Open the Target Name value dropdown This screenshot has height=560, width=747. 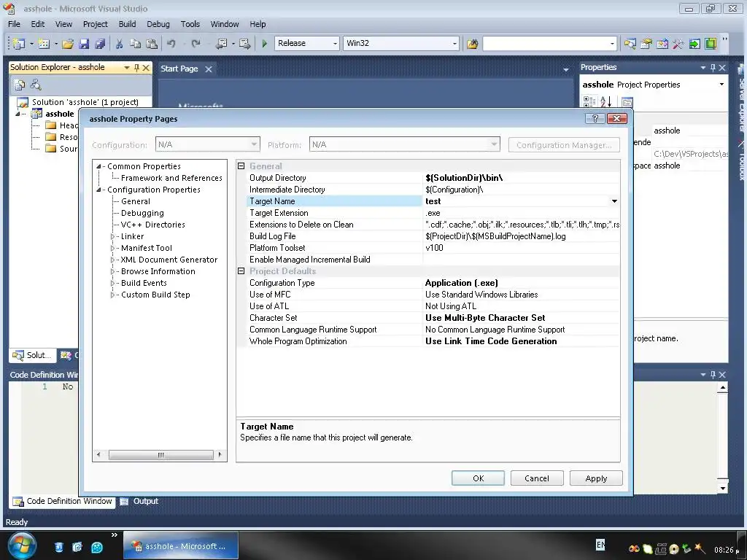[614, 201]
